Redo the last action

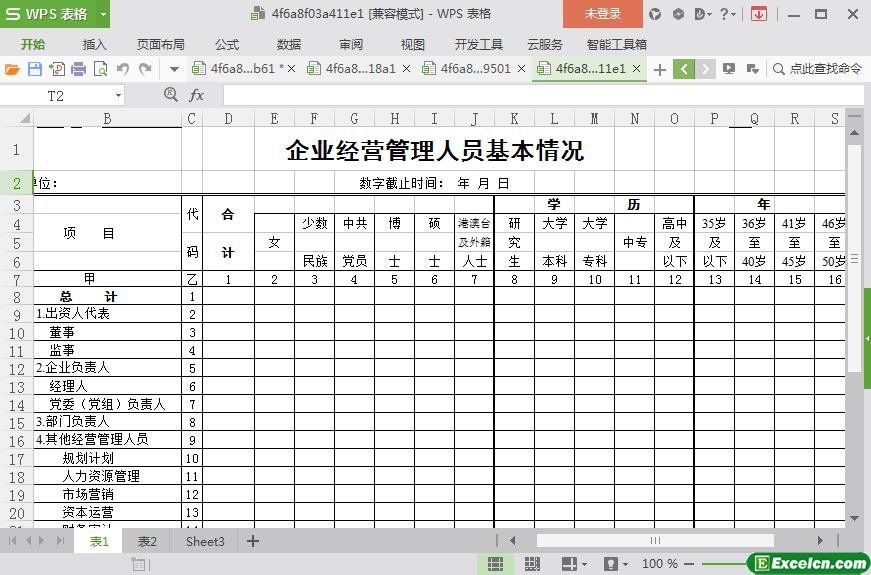145,69
